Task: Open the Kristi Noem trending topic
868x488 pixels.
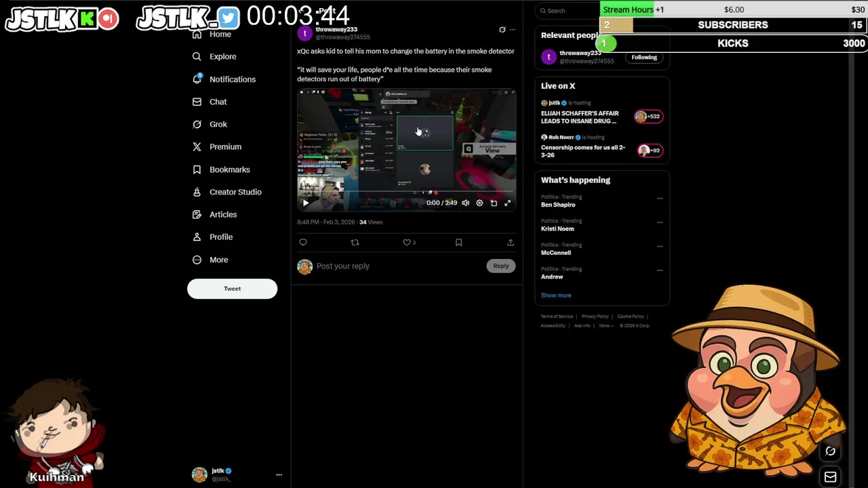Action: [x=557, y=229]
